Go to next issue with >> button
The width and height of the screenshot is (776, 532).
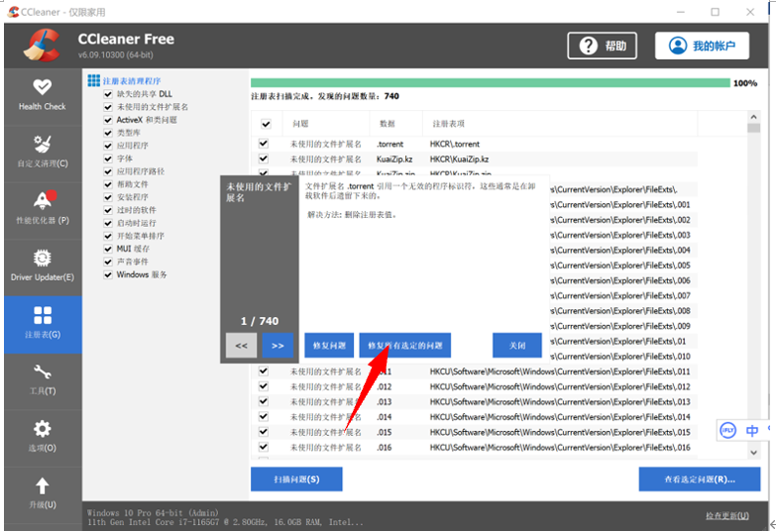coord(277,346)
